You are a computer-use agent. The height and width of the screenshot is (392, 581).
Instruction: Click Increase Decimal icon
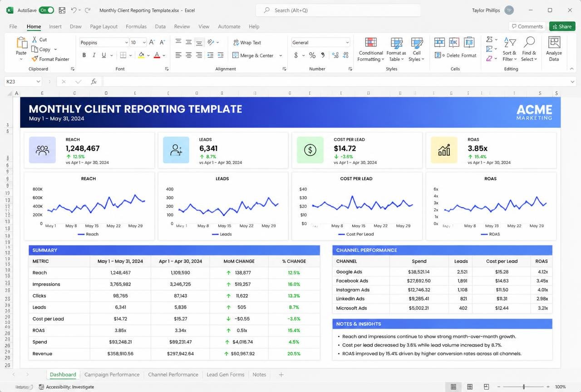click(335, 55)
